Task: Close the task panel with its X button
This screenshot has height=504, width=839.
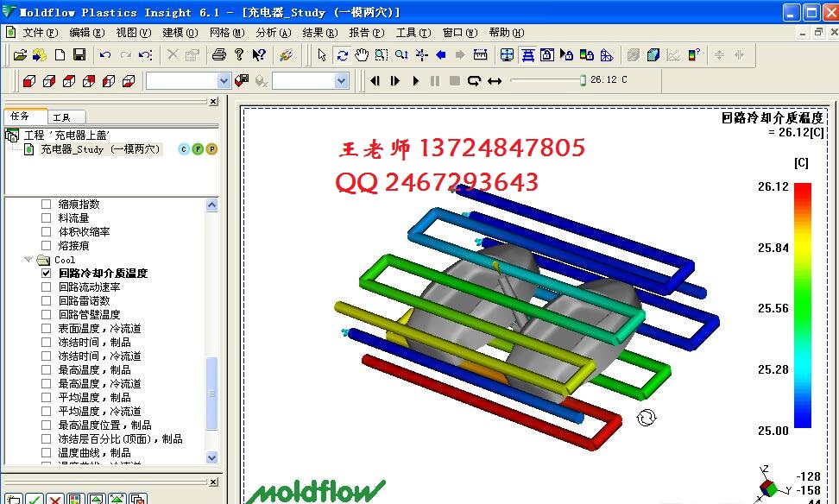Action: click(x=213, y=101)
